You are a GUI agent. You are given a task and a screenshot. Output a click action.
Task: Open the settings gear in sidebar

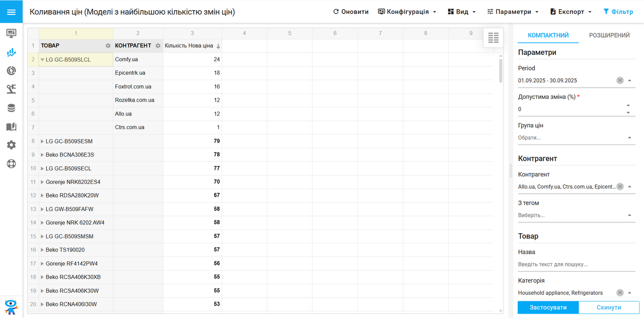[x=11, y=145]
